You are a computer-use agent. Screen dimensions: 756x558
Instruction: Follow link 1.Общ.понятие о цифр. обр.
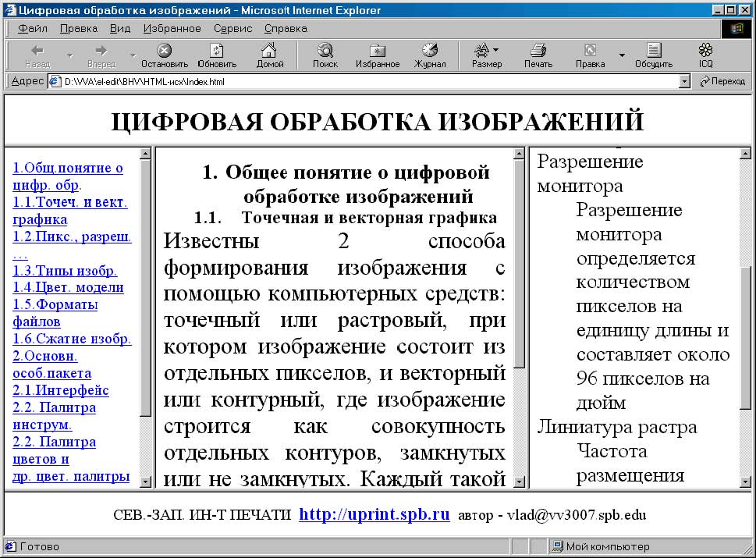(x=68, y=176)
